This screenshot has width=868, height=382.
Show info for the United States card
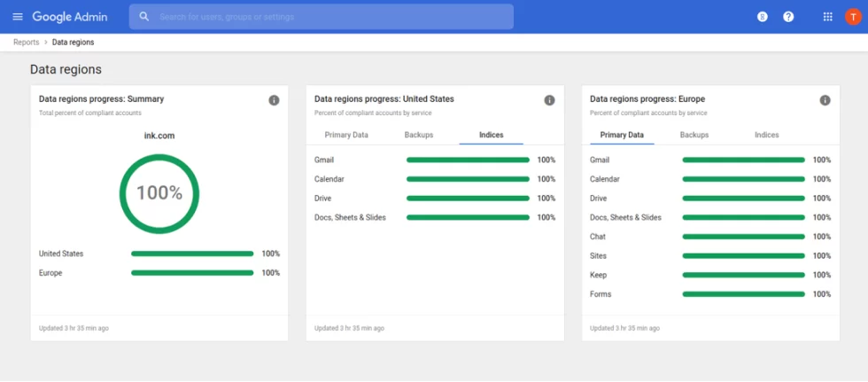[549, 100]
